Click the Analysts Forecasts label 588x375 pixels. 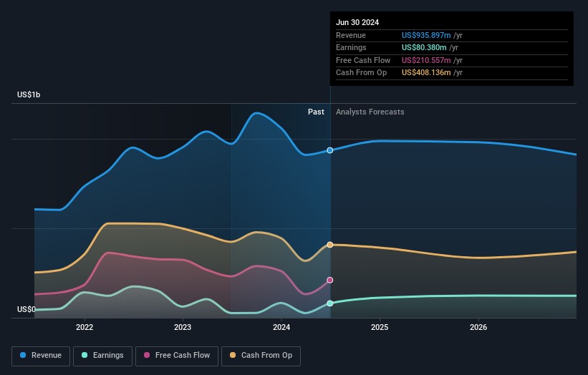pyautogui.click(x=370, y=112)
